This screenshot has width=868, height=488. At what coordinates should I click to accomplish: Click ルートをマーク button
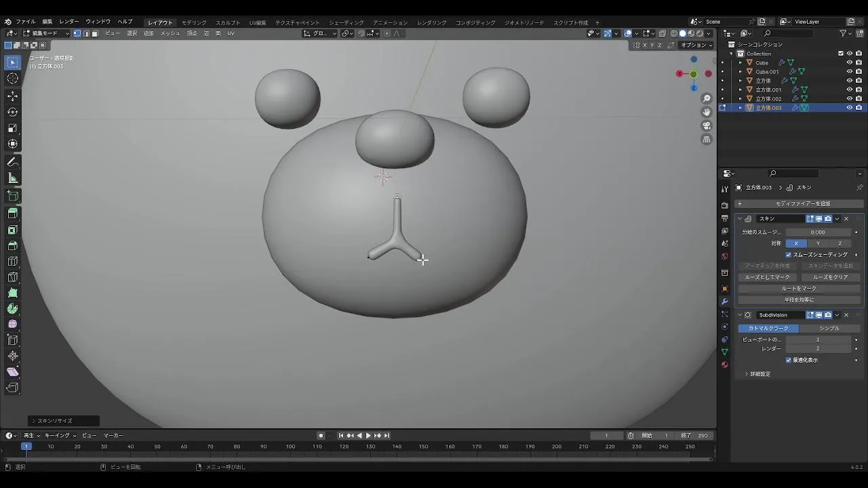[x=800, y=289]
